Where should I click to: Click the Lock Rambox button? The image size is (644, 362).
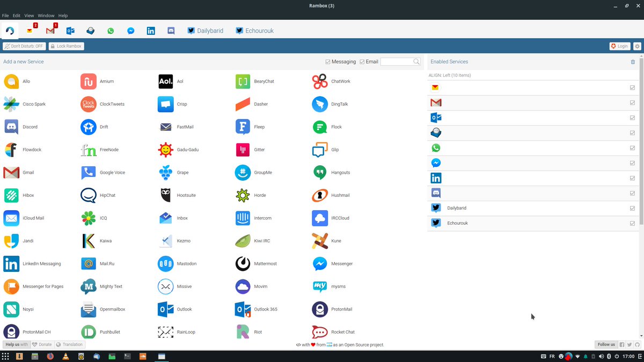pos(66,46)
